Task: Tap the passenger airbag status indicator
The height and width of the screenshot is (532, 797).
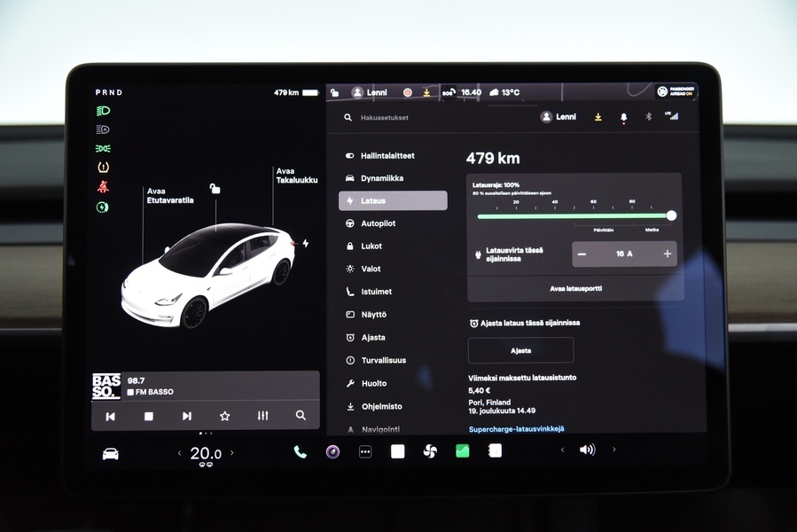Action: [x=676, y=91]
